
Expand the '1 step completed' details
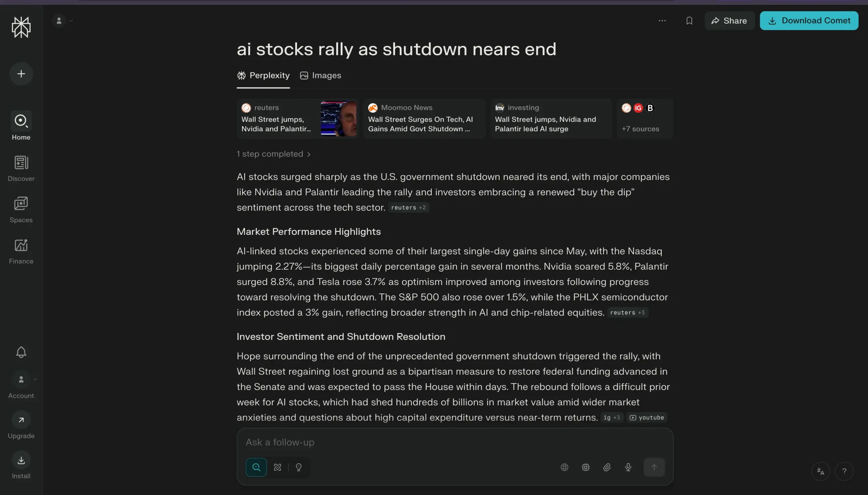[x=274, y=154]
